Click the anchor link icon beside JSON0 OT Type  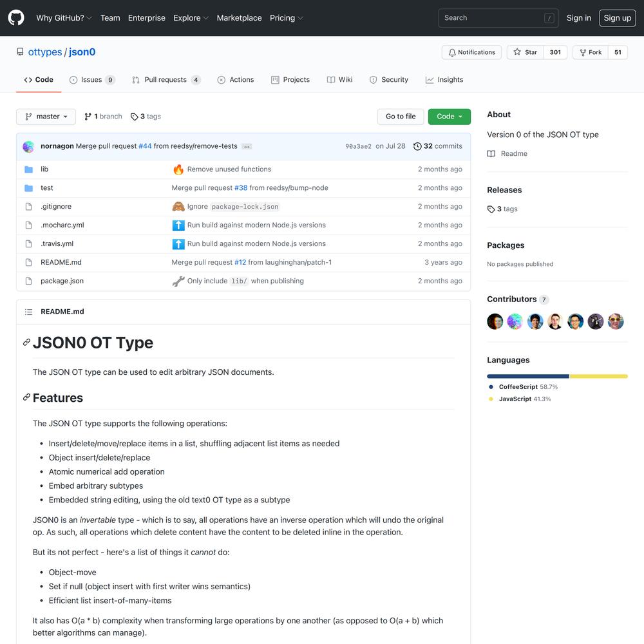point(26,342)
